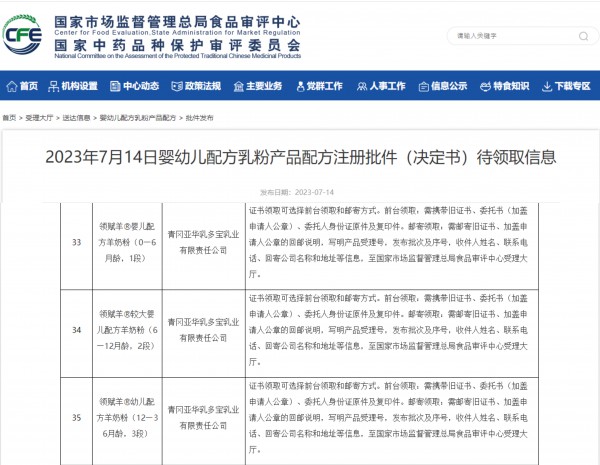
Task: Open the 信息公示 menu item
Action: tap(449, 86)
